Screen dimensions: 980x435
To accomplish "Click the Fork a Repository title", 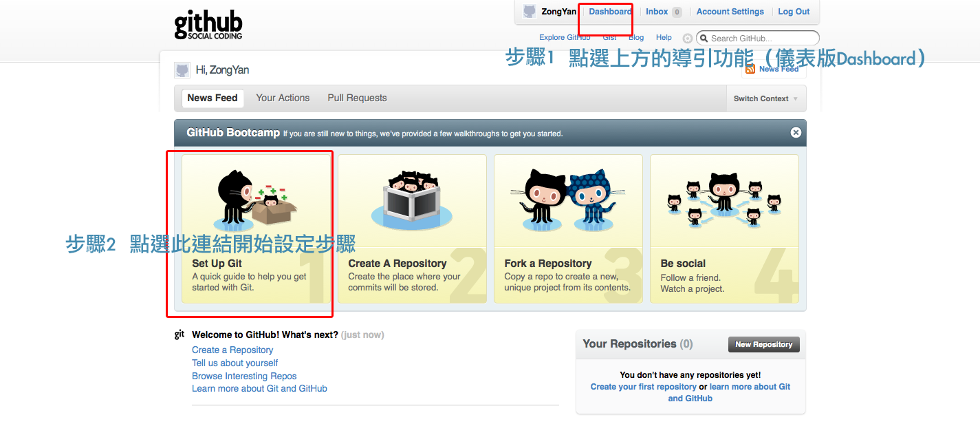I will 548,264.
